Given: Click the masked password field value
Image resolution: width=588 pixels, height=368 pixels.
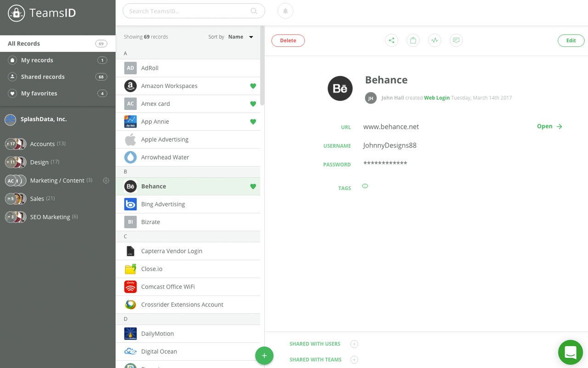Looking at the screenshot, I should (385, 163).
